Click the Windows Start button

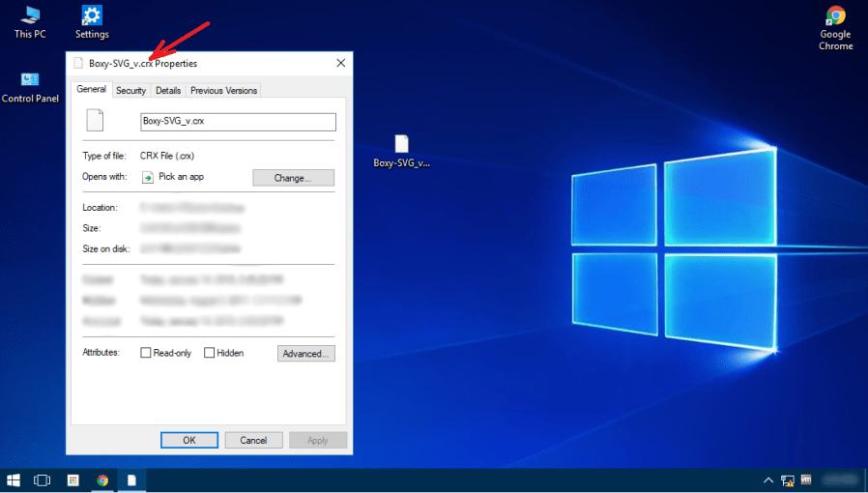(x=14, y=479)
